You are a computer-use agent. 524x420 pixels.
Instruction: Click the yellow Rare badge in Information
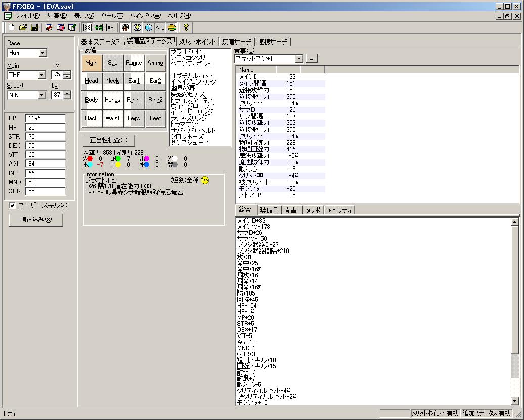tap(205, 180)
